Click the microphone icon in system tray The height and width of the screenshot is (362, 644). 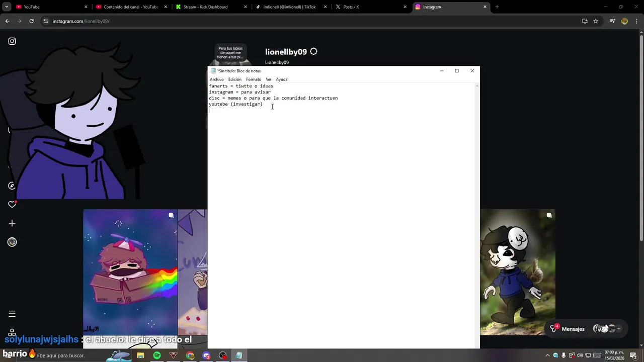(563, 356)
